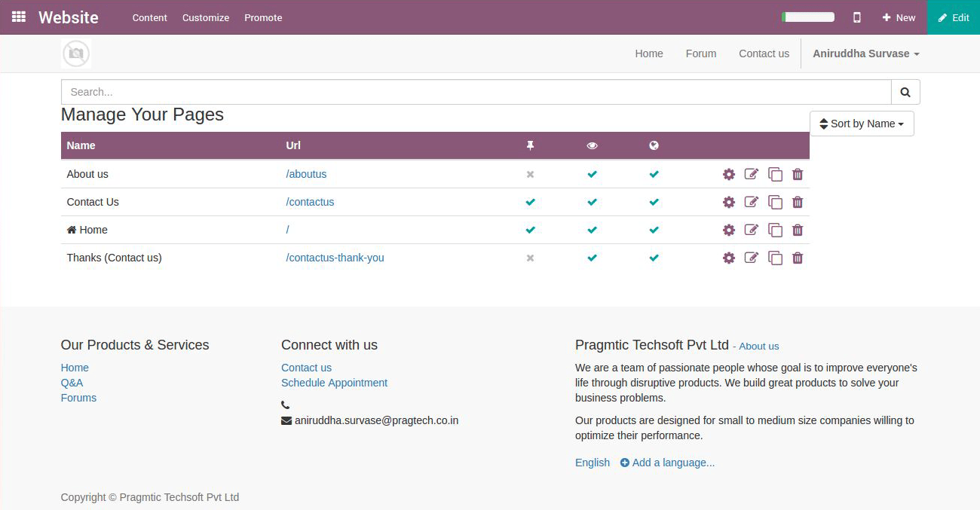Click the English language link

pyautogui.click(x=593, y=463)
